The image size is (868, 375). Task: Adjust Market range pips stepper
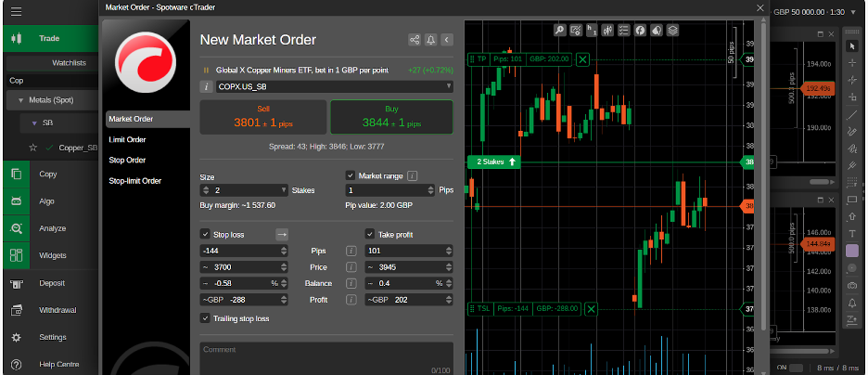tap(431, 190)
